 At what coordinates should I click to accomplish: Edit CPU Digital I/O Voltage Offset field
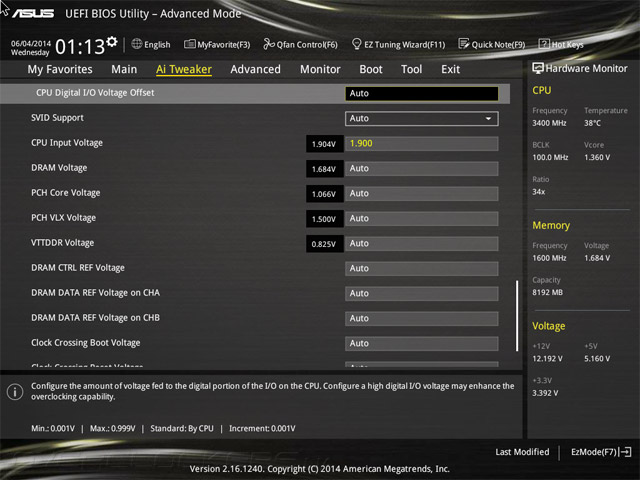coord(422,93)
